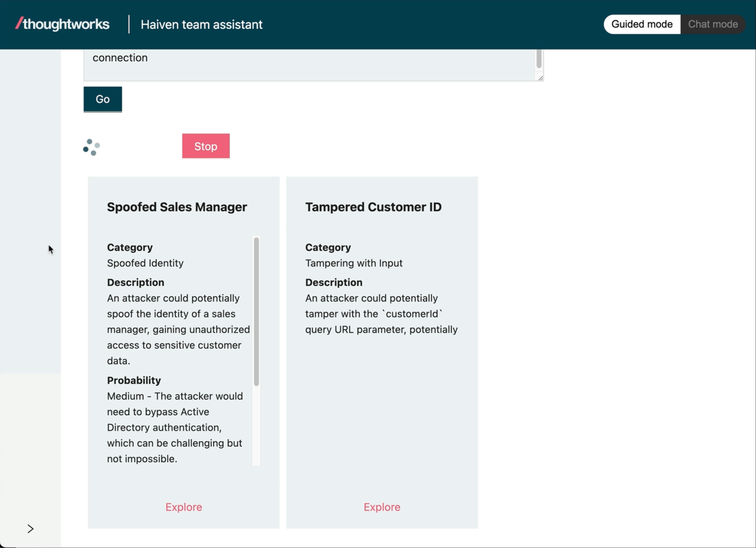756x548 pixels.
Task: Click the Haiven team assistant title
Action: click(x=201, y=24)
